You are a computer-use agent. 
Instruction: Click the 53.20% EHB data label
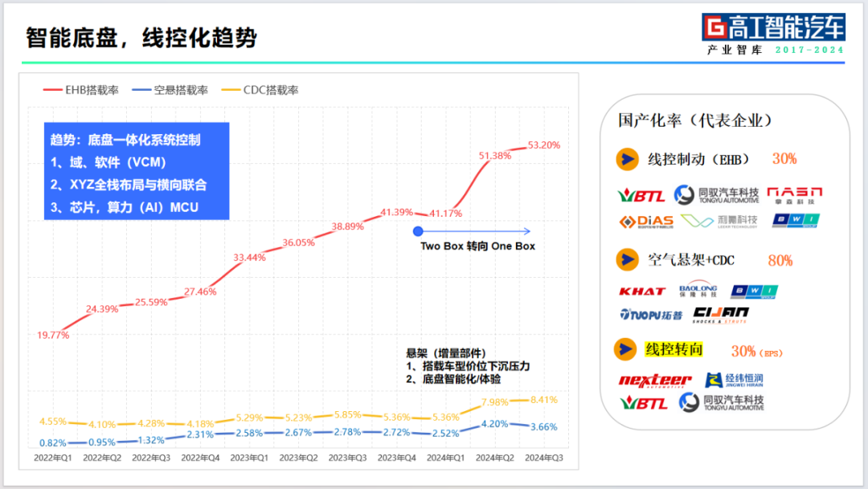click(x=543, y=145)
